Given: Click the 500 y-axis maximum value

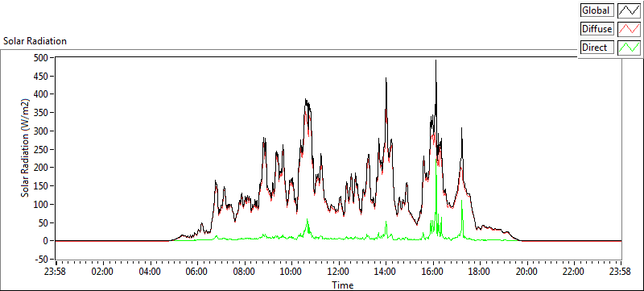Looking at the screenshot, I should [42, 57].
